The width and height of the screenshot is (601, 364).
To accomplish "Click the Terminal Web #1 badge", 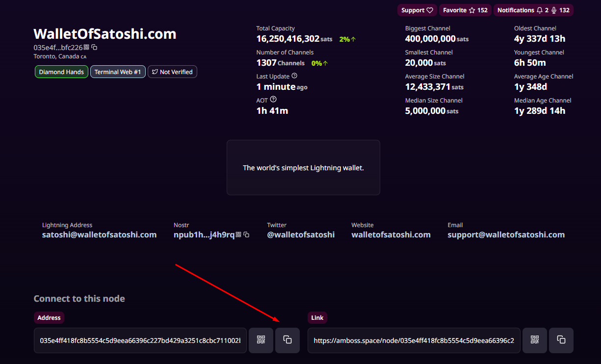I will coord(118,72).
